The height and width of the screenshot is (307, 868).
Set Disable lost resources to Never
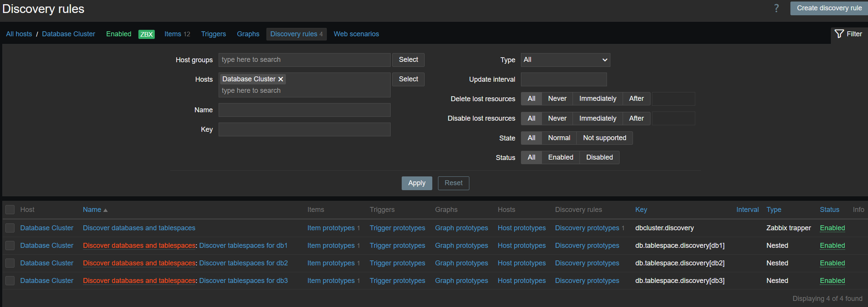(x=557, y=118)
